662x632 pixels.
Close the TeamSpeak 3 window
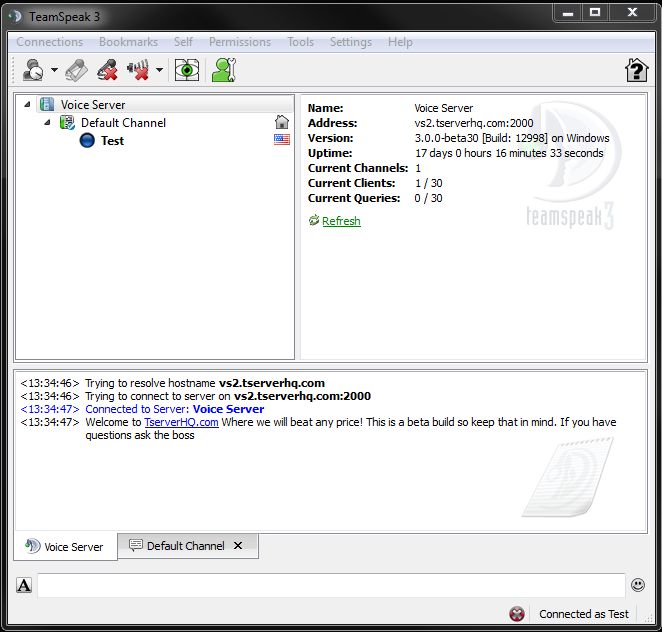[x=632, y=13]
